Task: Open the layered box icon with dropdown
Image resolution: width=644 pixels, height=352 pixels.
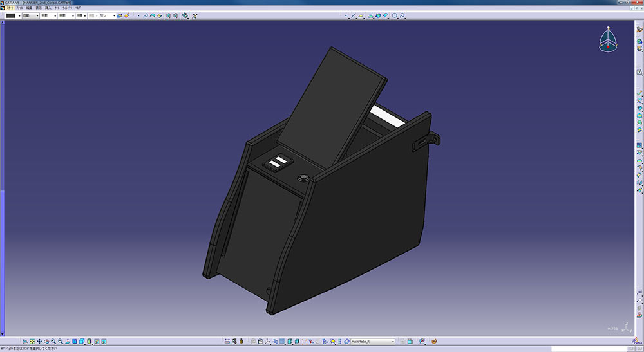Action: (185, 15)
